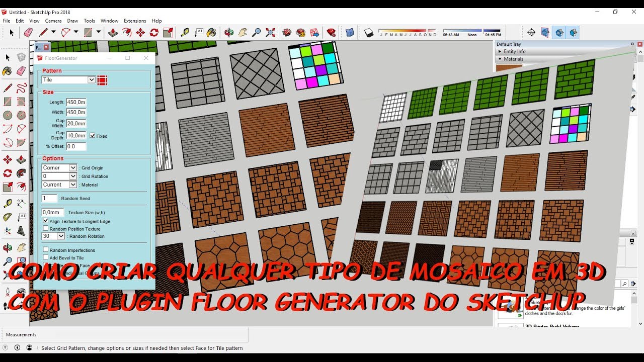Screen dimensions: 644x362
Task: Choose the Protractor tool in left toolbar
Action: coord(8,217)
